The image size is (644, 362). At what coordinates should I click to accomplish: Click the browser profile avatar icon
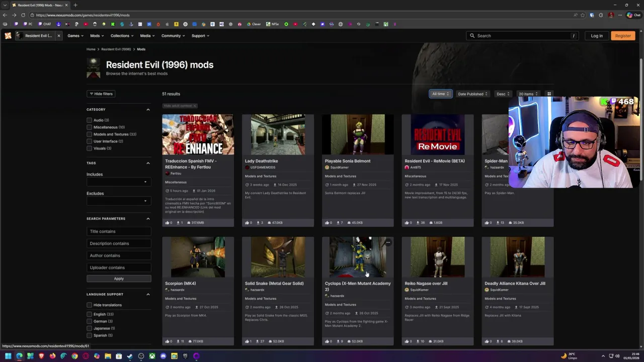pos(611,15)
